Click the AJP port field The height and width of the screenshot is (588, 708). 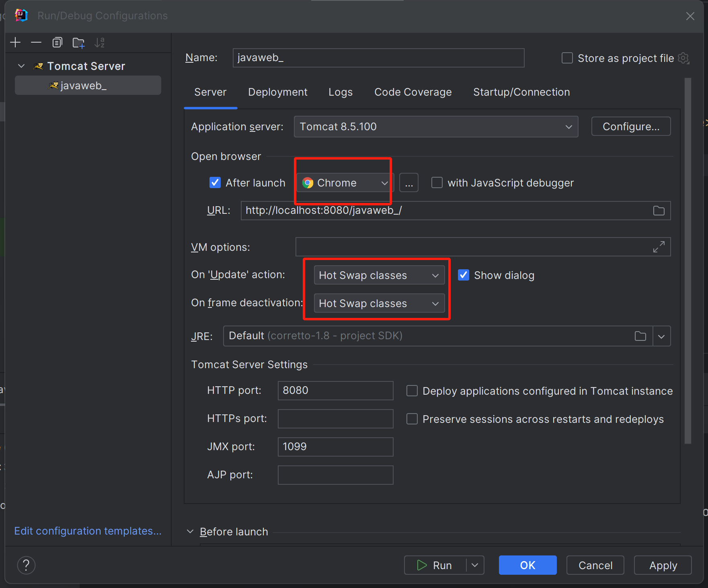335,475
